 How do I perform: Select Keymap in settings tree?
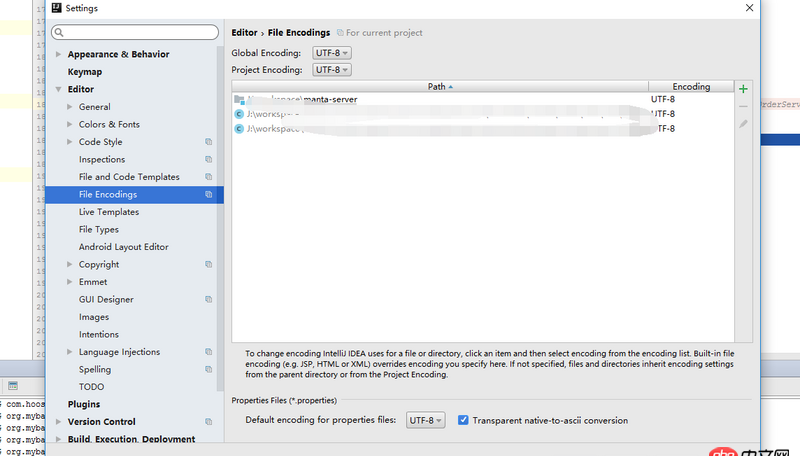tap(85, 72)
